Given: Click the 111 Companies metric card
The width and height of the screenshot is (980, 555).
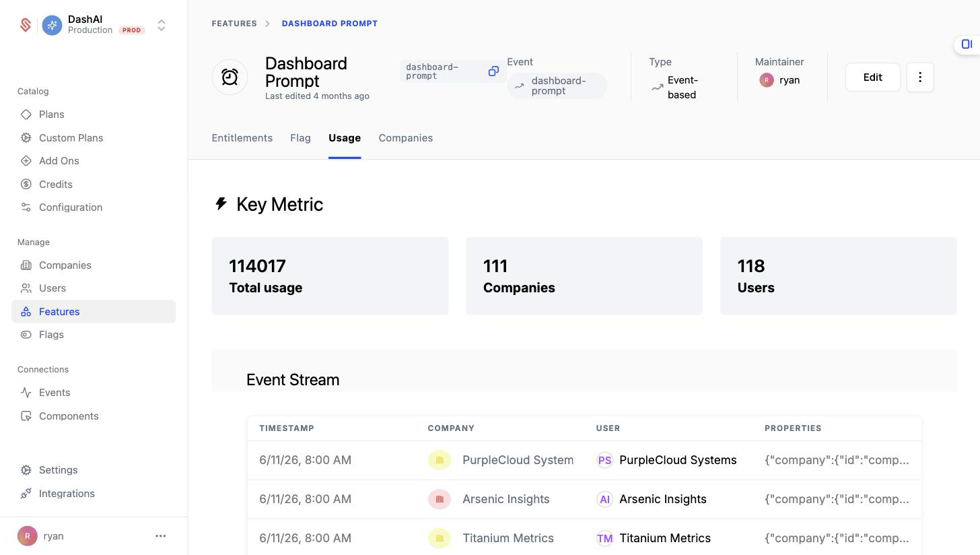Looking at the screenshot, I should [x=584, y=276].
